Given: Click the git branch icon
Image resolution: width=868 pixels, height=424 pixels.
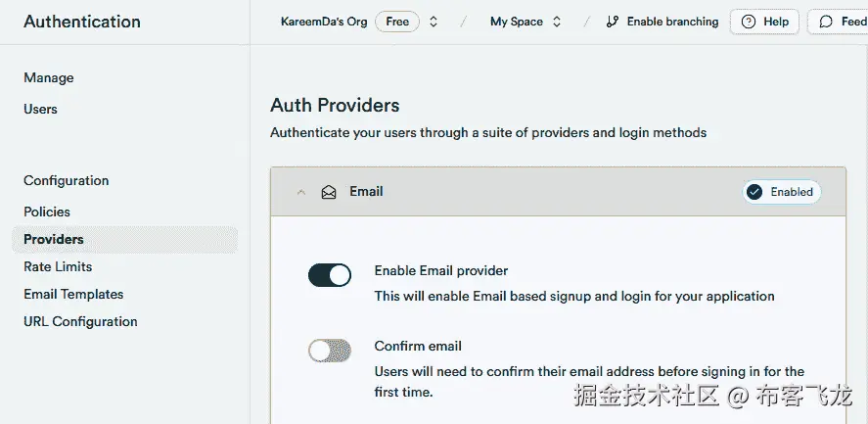Looking at the screenshot, I should [613, 22].
